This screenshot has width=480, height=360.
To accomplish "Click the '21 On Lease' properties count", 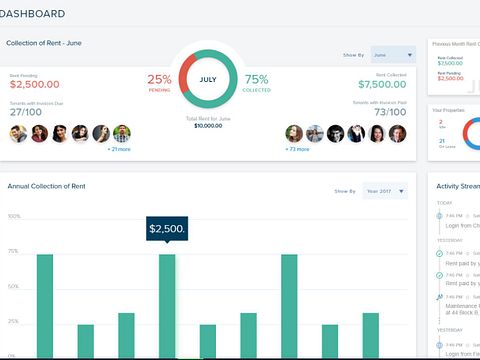I will coord(447,143).
